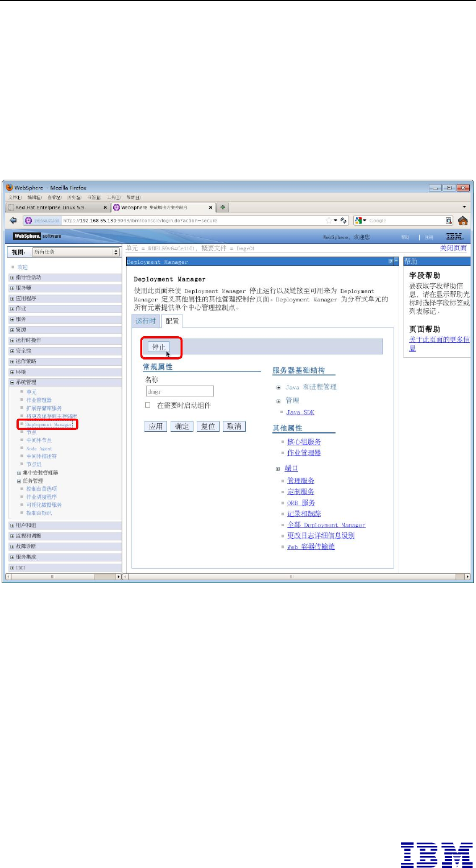Open the ORB 服务 link

301,503
